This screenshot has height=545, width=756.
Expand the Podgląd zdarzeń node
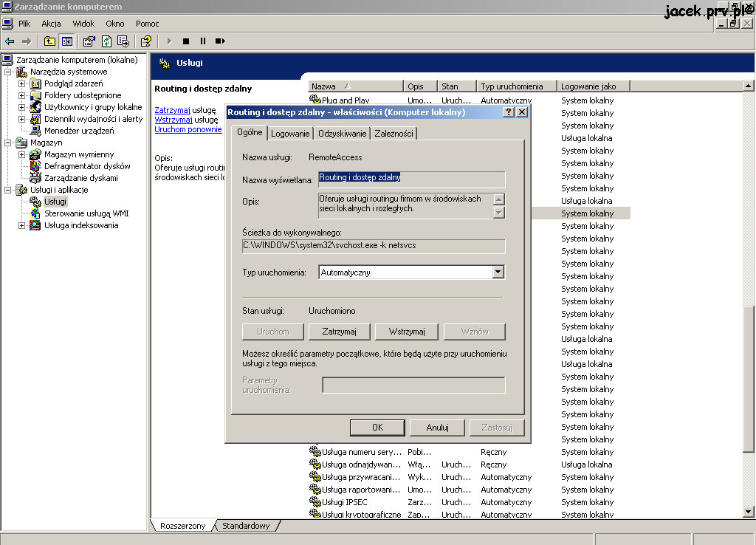pyautogui.click(x=21, y=84)
